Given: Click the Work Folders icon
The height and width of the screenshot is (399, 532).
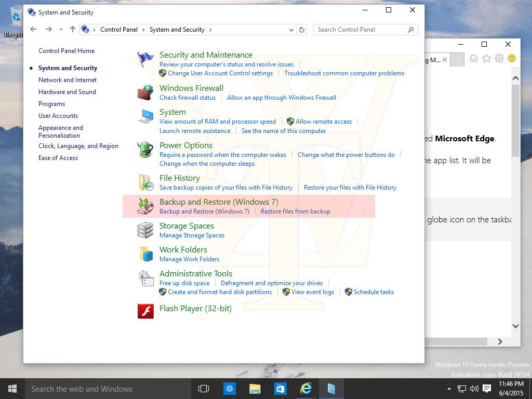Looking at the screenshot, I should coord(146,254).
